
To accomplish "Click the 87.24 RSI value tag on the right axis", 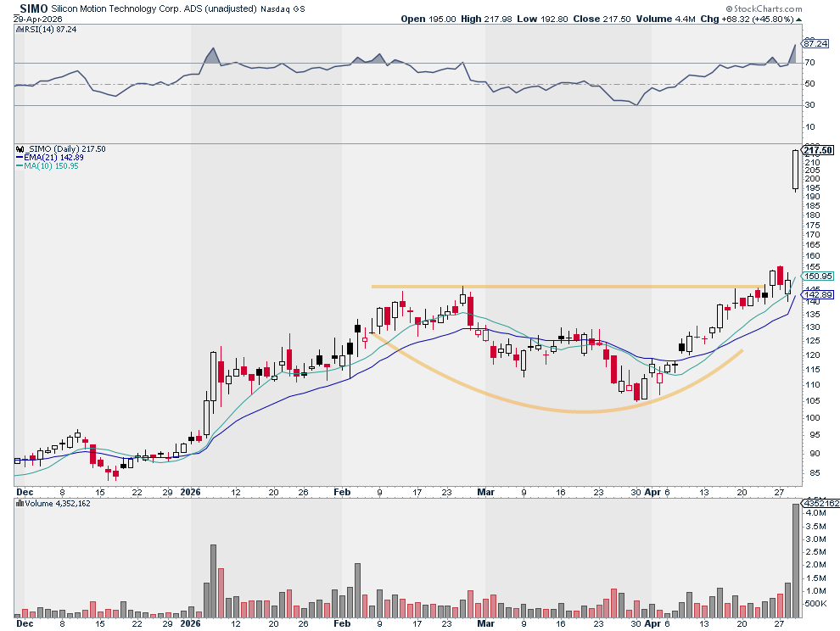I will point(816,44).
